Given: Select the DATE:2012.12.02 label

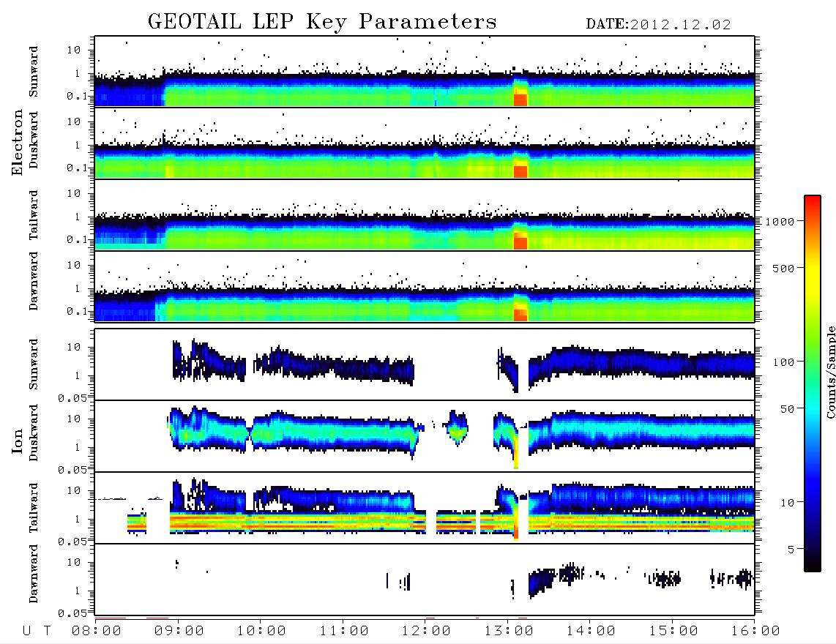Looking at the screenshot, I should [658, 25].
